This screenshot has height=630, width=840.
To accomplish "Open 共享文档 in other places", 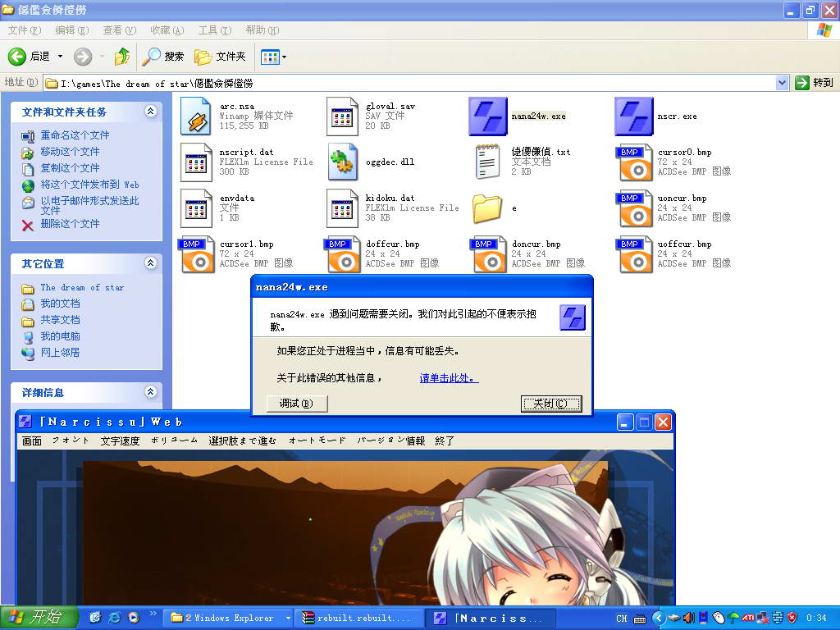I will click(60, 320).
